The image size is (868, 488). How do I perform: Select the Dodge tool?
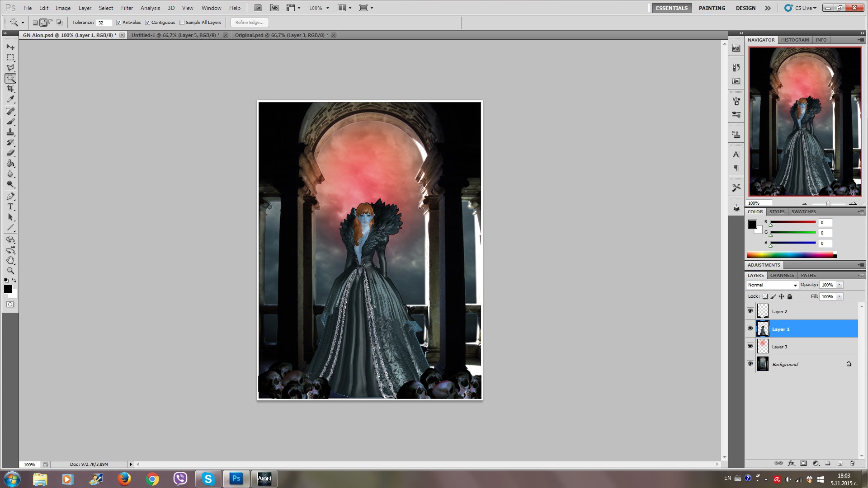[10, 184]
